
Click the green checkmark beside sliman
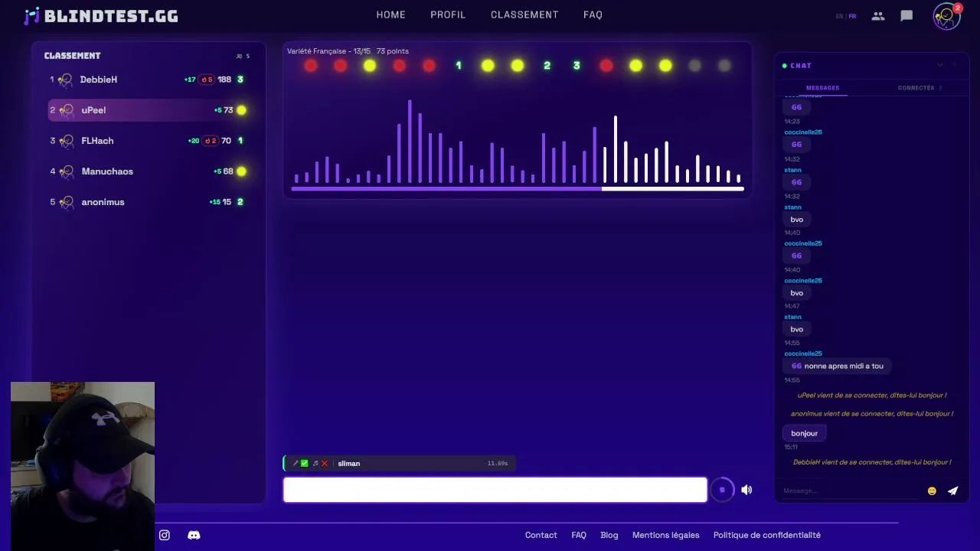click(305, 464)
